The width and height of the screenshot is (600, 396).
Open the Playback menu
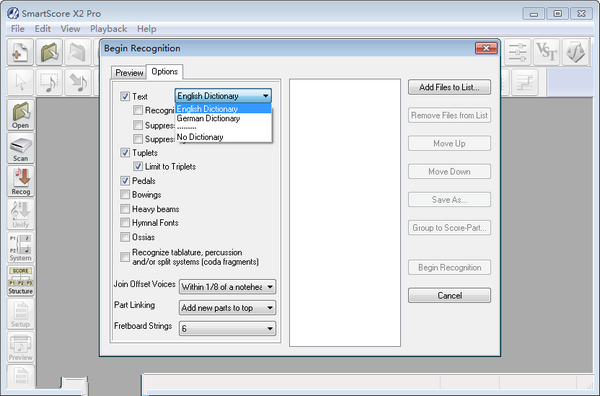108,29
